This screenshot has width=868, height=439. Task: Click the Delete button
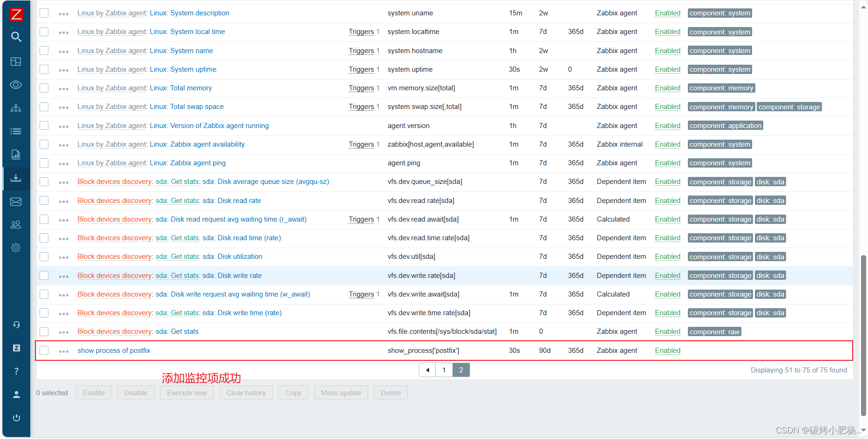[390, 393]
